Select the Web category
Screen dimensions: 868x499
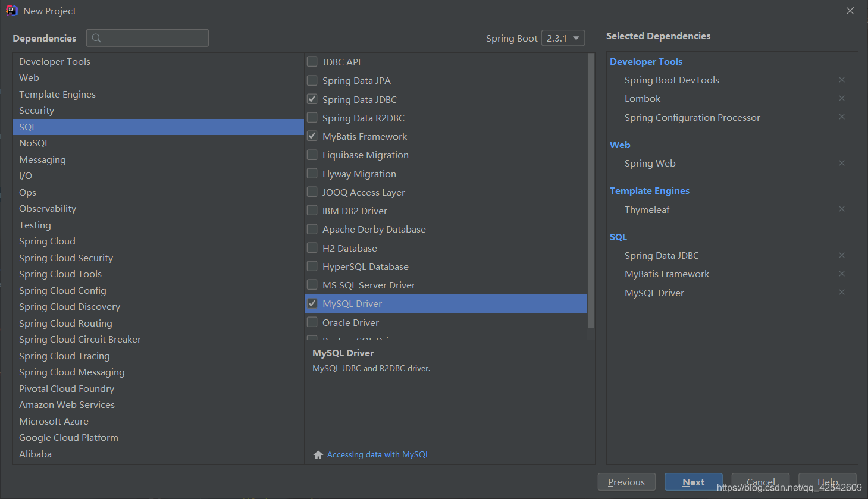pos(158,78)
